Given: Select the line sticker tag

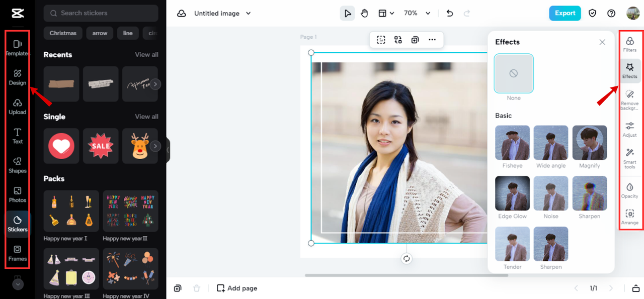Looking at the screenshot, I should [128, 33].
